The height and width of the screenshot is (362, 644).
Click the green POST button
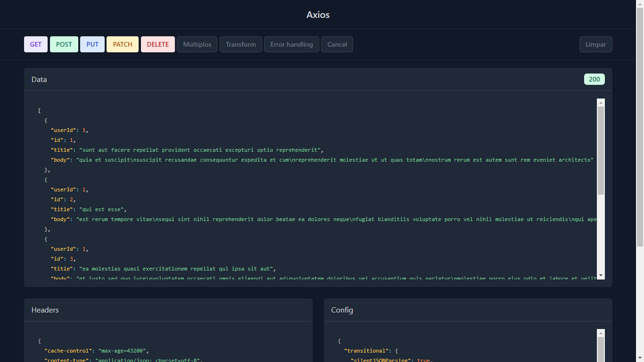point(64,44)
